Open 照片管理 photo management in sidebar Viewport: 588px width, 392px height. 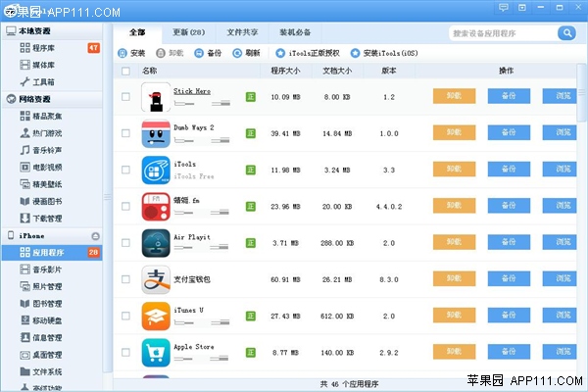pyautogui.click(x=47, y=286)
